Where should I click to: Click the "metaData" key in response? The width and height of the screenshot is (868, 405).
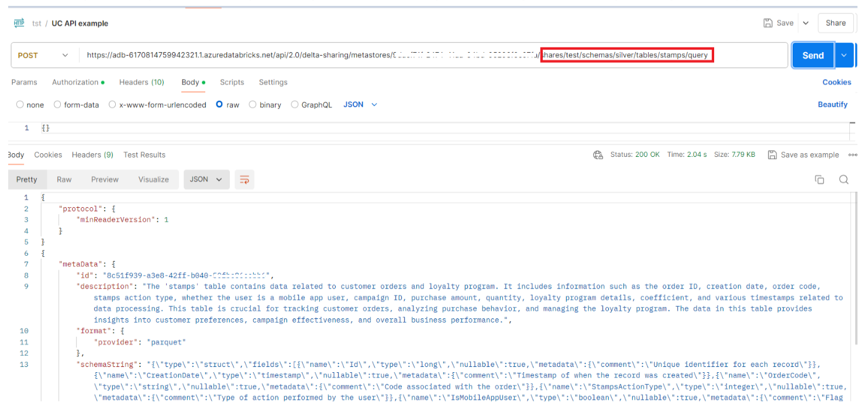click(81, 265)
